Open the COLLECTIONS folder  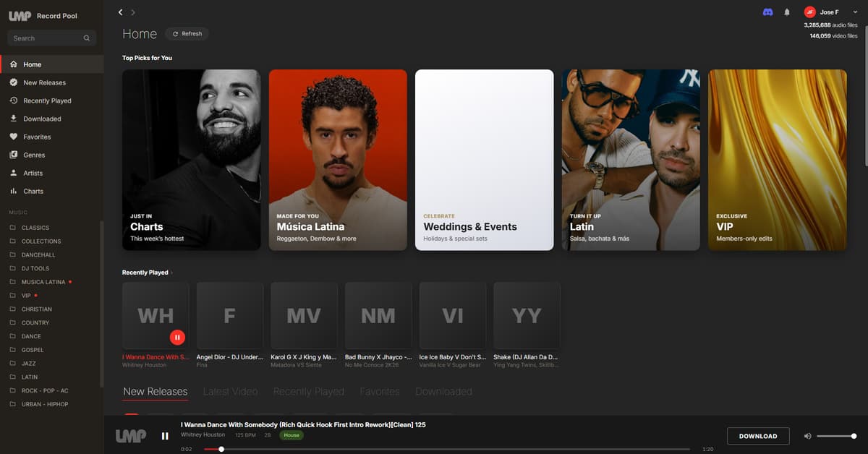point(41,241)
